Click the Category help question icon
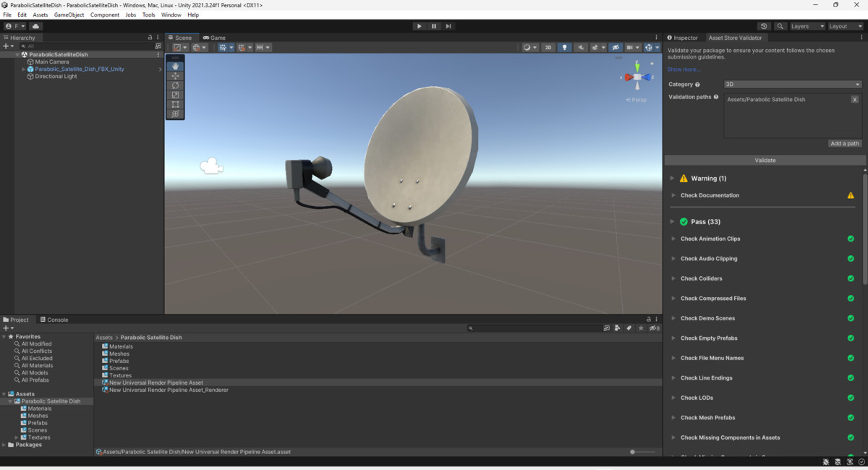The width and height of the screenshot is (868, 470). 697,85
